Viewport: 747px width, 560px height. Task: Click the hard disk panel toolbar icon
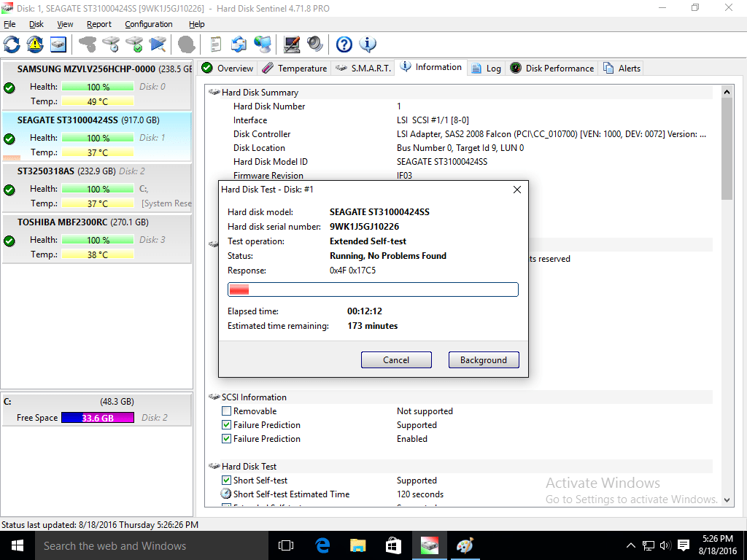[x=58, y=44]
